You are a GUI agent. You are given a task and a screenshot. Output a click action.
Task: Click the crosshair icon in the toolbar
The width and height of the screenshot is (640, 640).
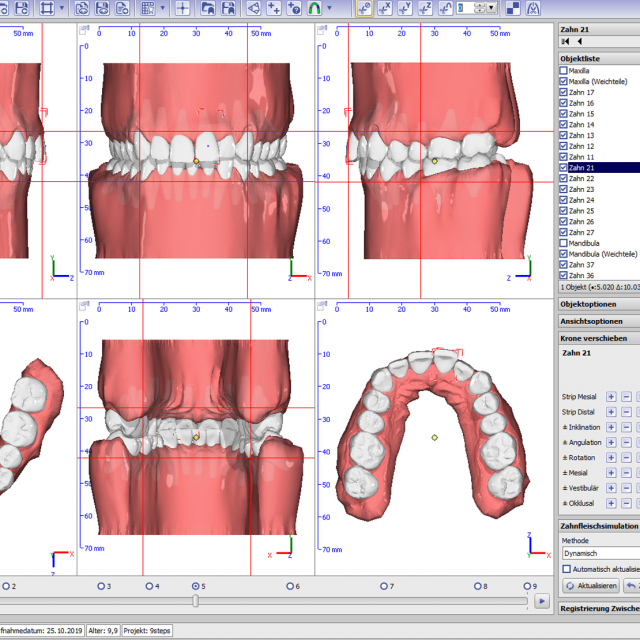pyautogui.click(x=183, y=8)
